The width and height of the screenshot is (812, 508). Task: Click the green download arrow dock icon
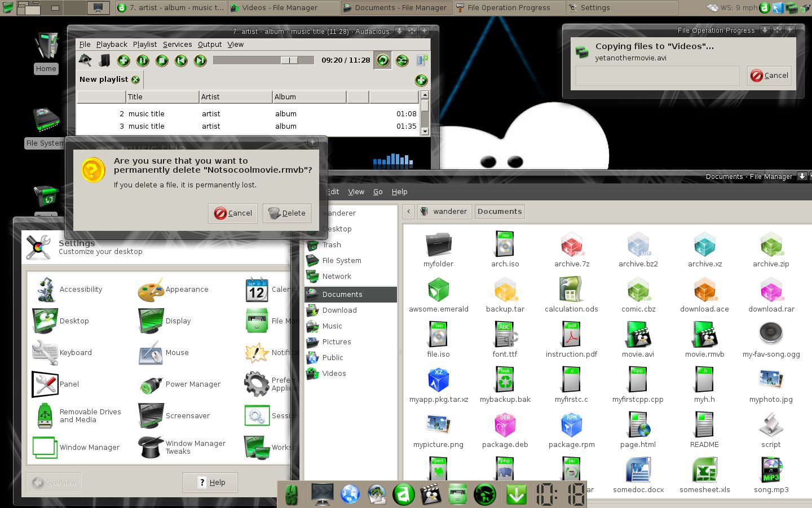click(516, 494)
